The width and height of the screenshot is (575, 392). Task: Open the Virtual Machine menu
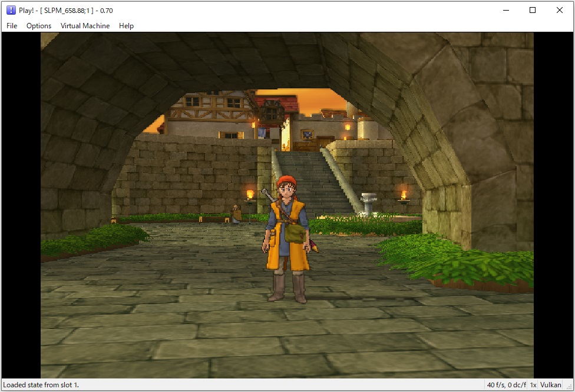85,26
